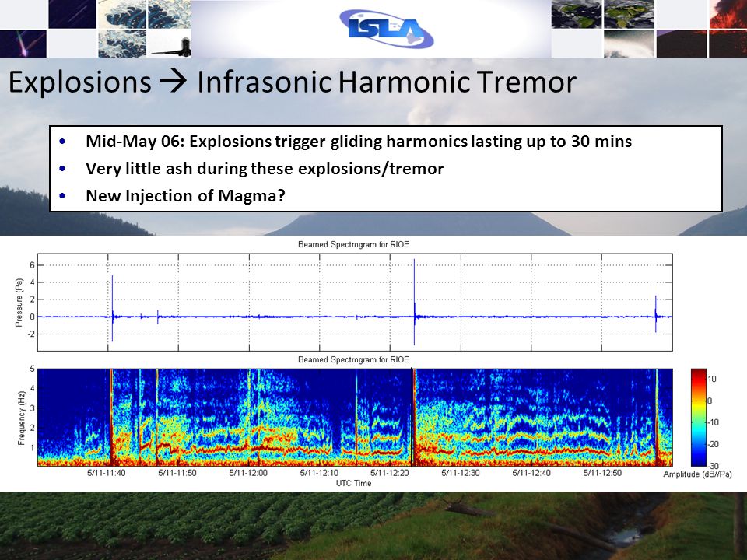This screenshot has width=747, height=560.
Task: Select the slide title 'Explosions → Infrasonic Harmonic Tremor'
Action: coord(293,82)
